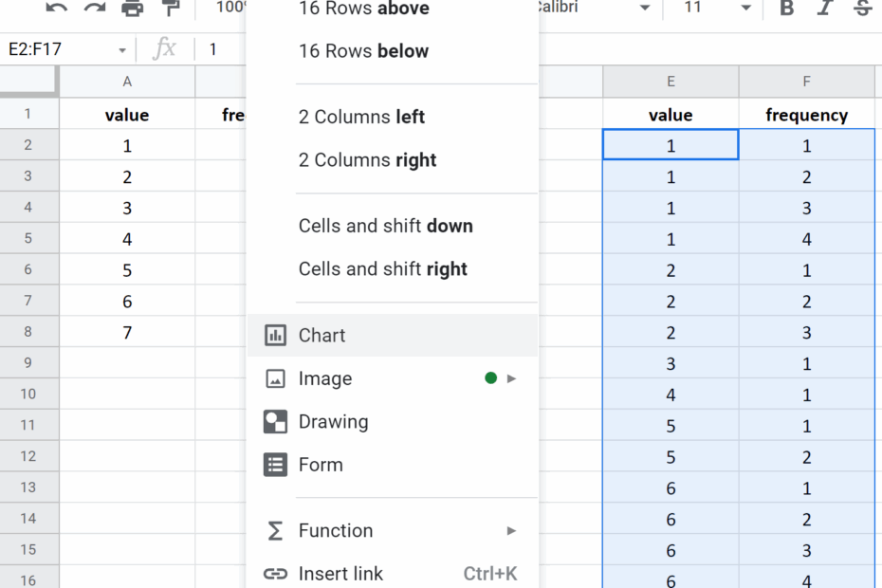Toggle italic formatting
The height and width of the screenshot is (588, 882).
(825, 8)
